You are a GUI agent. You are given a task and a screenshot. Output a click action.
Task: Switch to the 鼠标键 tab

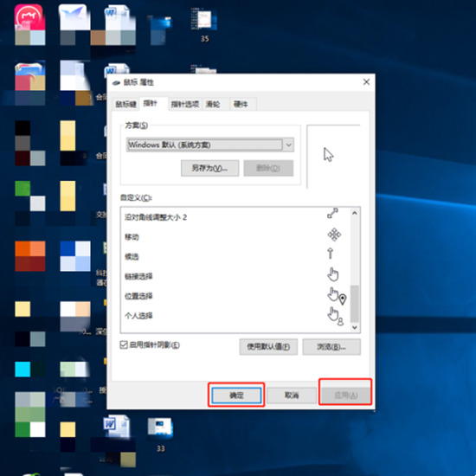coord(125,104)
